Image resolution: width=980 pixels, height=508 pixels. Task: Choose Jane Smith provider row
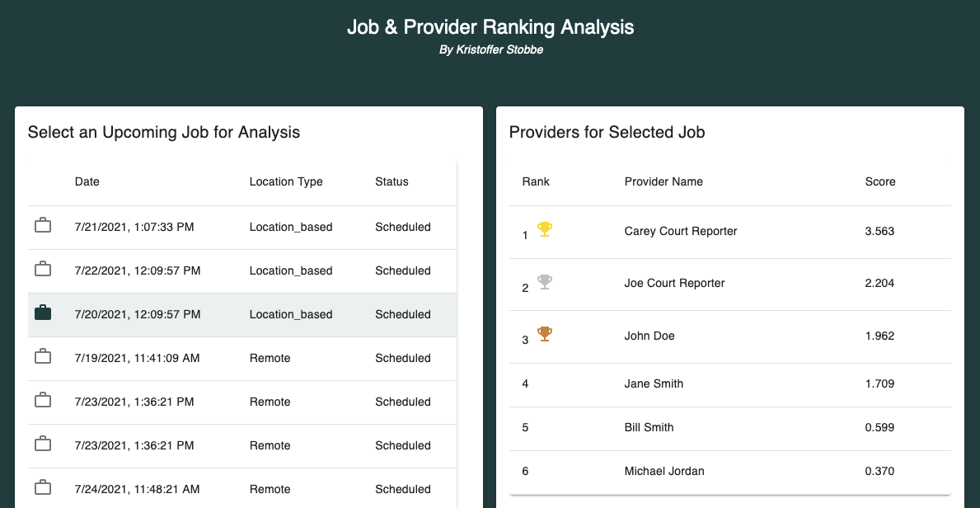tap(730, 385)
